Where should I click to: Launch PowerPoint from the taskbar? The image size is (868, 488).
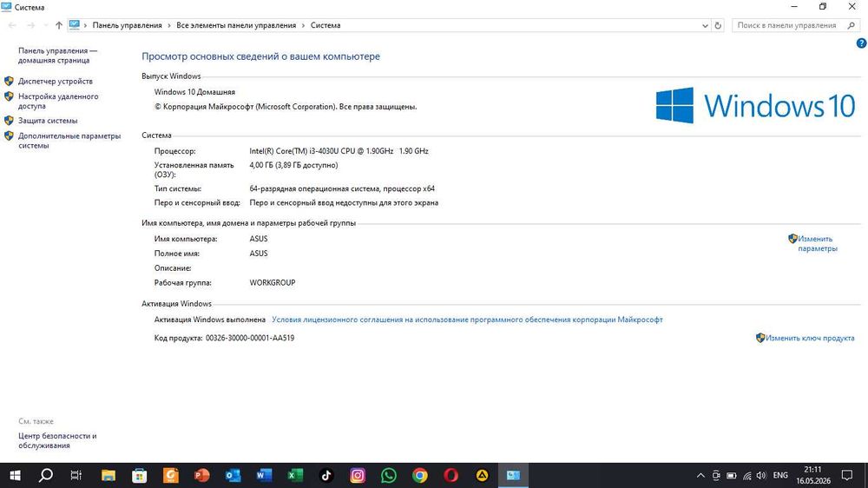click(202, 475)
